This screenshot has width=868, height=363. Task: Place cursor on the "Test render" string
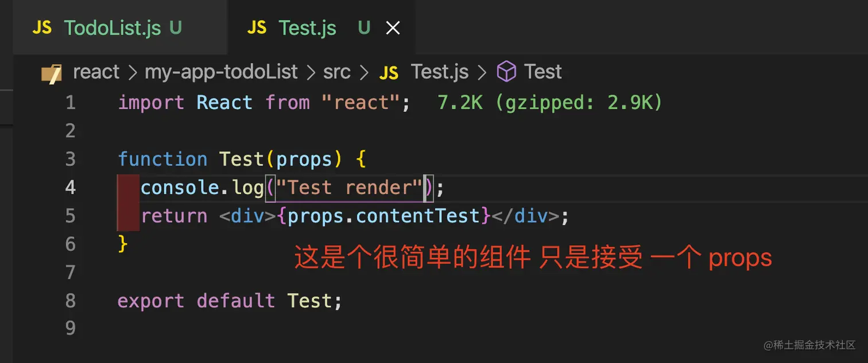pos(349,188)
